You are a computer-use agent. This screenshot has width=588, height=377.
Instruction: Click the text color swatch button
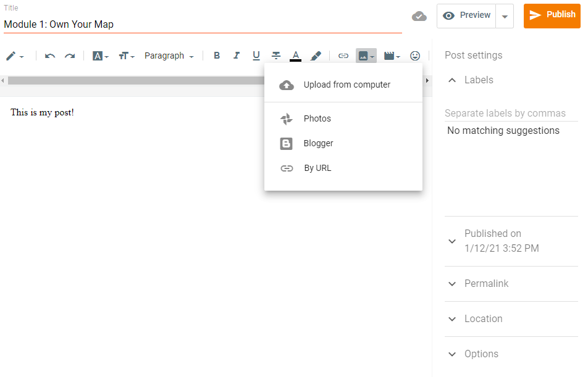pyautogui.click(x=296, y=56)
